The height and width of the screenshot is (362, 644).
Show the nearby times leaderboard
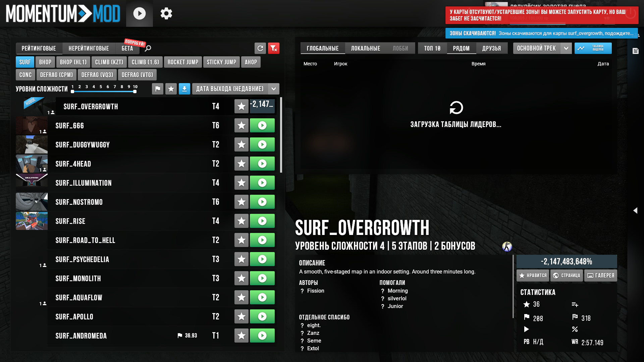click(x=462, y=48)
